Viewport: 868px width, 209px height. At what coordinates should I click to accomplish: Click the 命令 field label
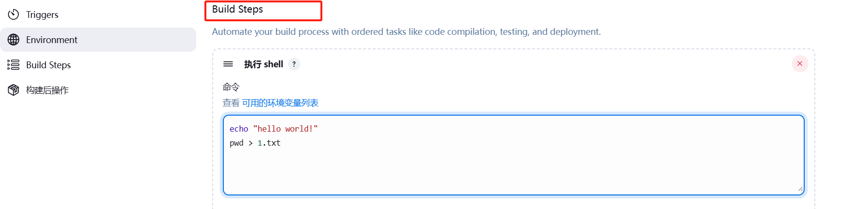231,87
